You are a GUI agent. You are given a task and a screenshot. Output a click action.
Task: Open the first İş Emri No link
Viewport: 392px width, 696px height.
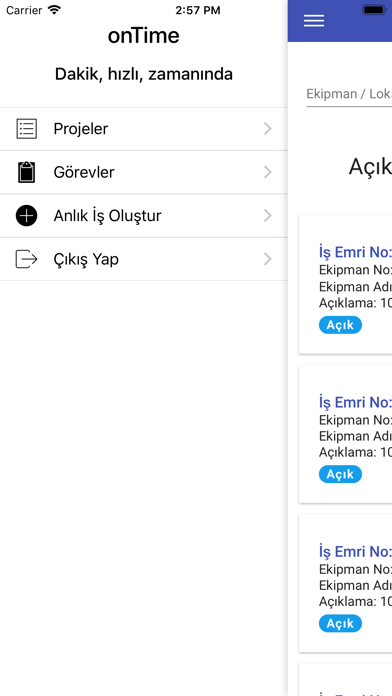coord(355,252)
